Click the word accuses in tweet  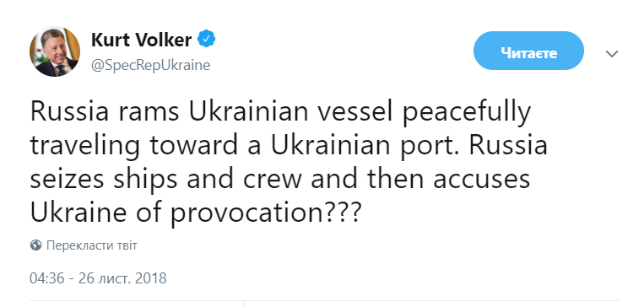click(481, 181)
